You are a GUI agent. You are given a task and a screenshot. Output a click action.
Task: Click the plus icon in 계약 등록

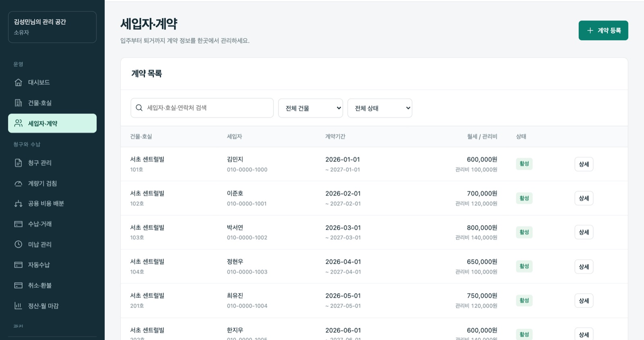pyautogui.click(x=590, y=31)
